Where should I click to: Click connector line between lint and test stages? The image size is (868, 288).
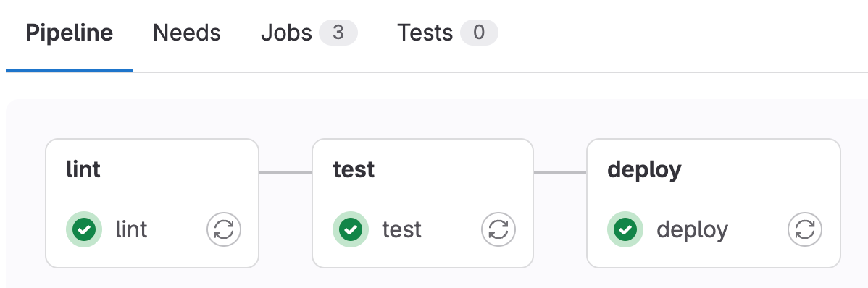(x=285, y=172)
